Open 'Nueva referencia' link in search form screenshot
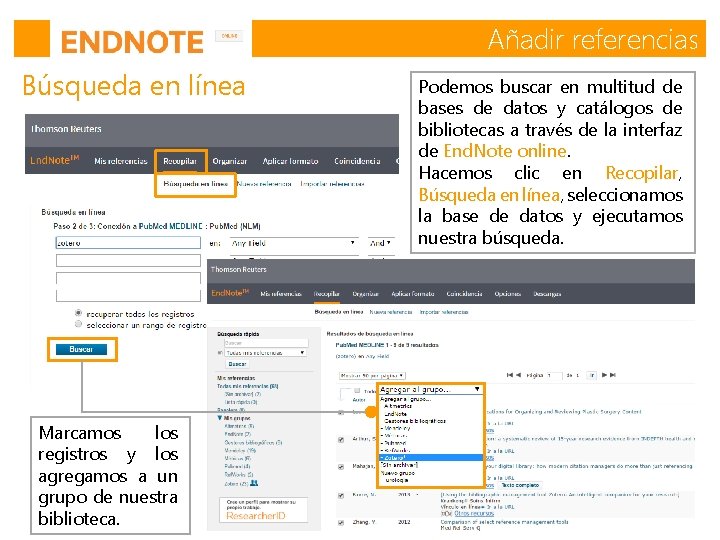The height and width of the screenshot is (540, 720). 264,184
